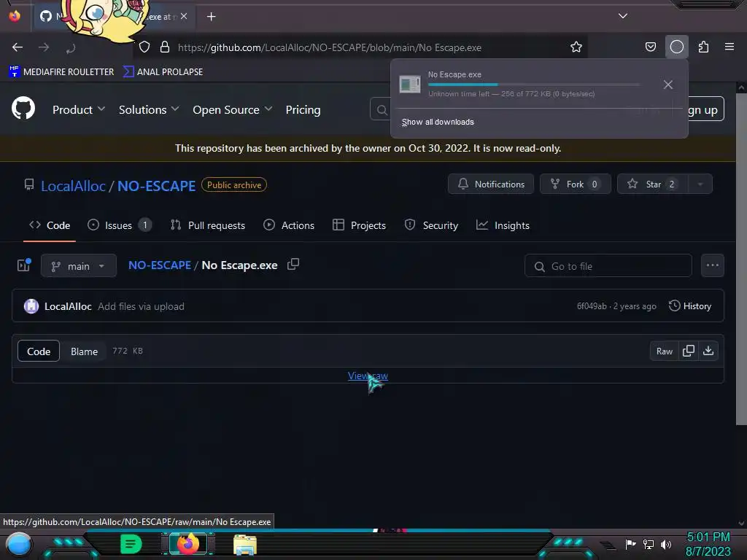Star the NO-ESCAPE repository
Viewport: 747px width, 560px height.
653,184
